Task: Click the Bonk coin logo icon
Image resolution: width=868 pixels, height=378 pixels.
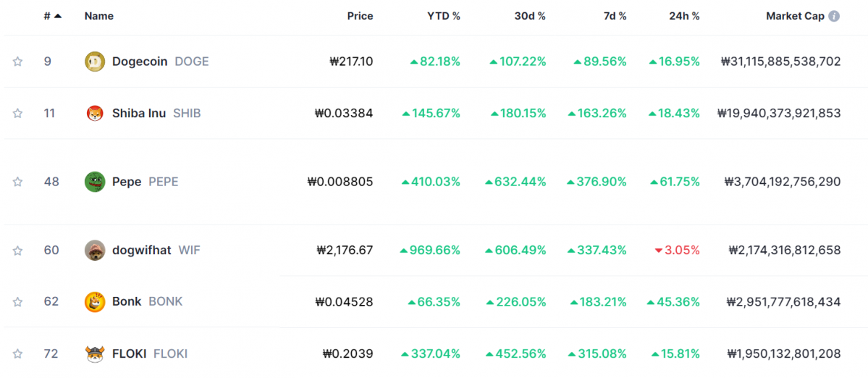Action: [95, 301]
